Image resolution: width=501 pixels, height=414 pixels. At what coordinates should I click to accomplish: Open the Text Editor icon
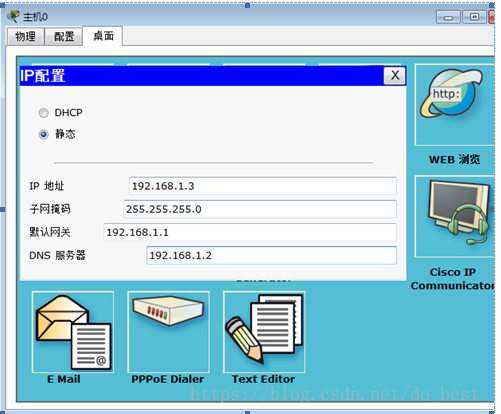264,332
